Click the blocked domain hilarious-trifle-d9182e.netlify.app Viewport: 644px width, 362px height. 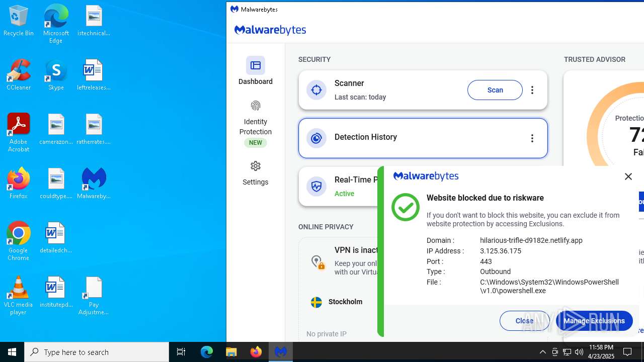531,240
